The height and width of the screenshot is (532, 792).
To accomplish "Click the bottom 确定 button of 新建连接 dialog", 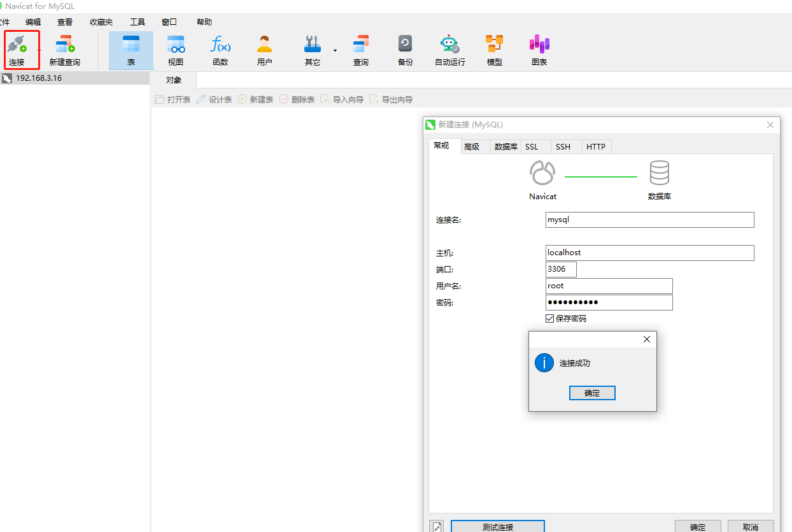I will (698, 526).
